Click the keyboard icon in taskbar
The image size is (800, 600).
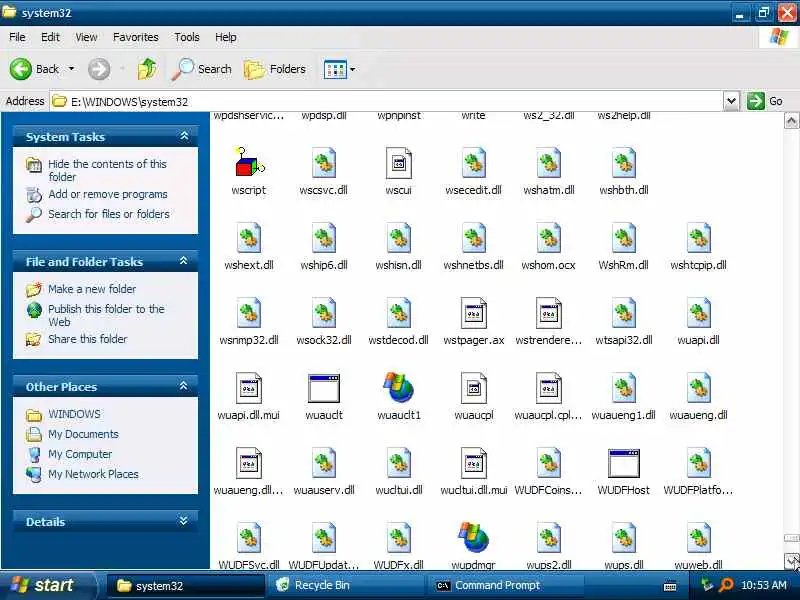(x=670, y=587)
